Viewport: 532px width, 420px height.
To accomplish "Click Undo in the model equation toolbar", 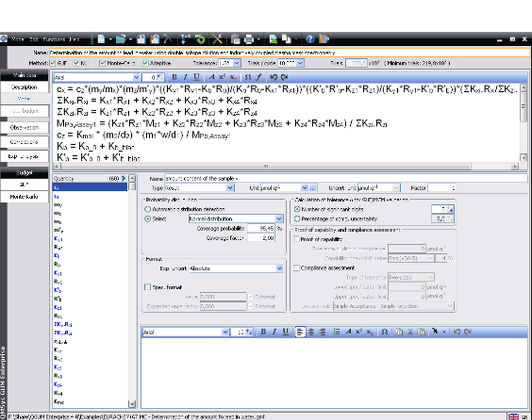I will pyautogui.click(x=273, y=77).
